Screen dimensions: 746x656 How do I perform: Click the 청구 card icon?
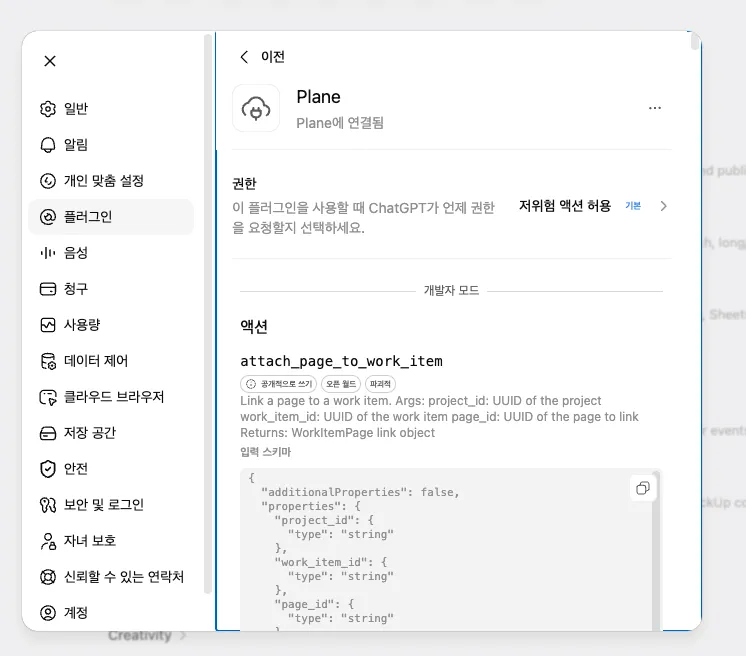coord(48,289)
